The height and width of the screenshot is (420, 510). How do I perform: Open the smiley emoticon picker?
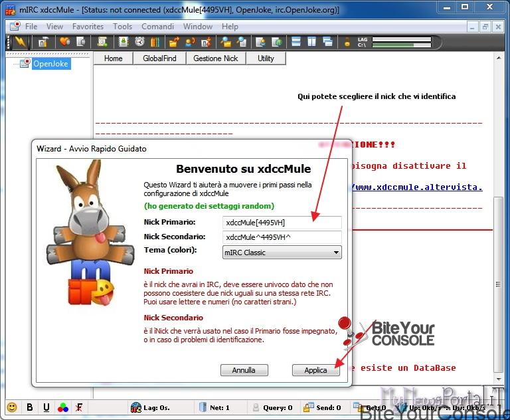[12, 407]
